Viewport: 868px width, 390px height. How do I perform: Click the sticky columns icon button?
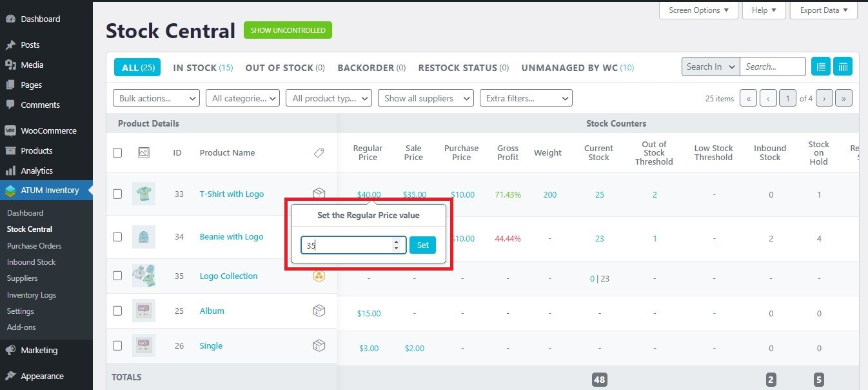(843, 67)
